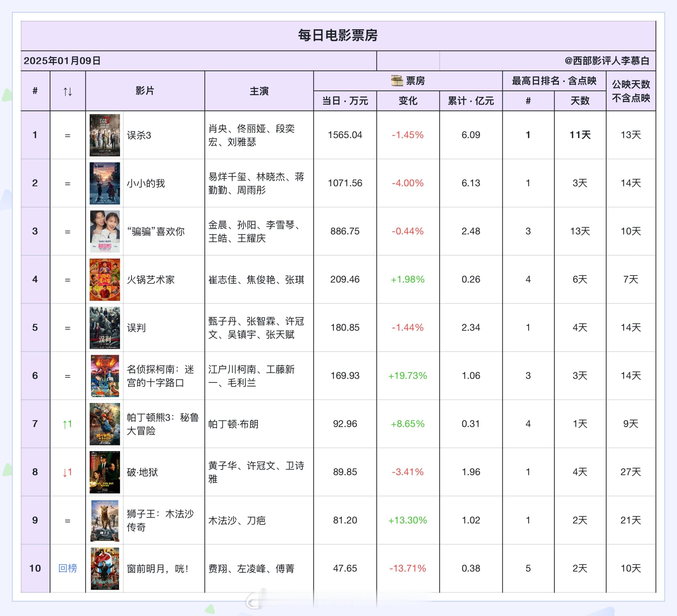Screen dimensions: 677x616
Task: Click the film title 狮子王：木法沙传奇
Action: coord(160,520)
